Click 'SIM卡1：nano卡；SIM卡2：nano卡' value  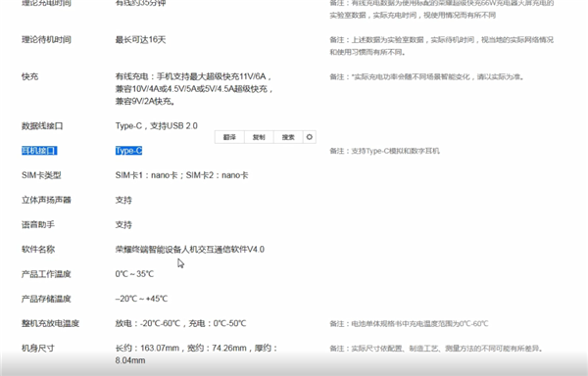182,175
